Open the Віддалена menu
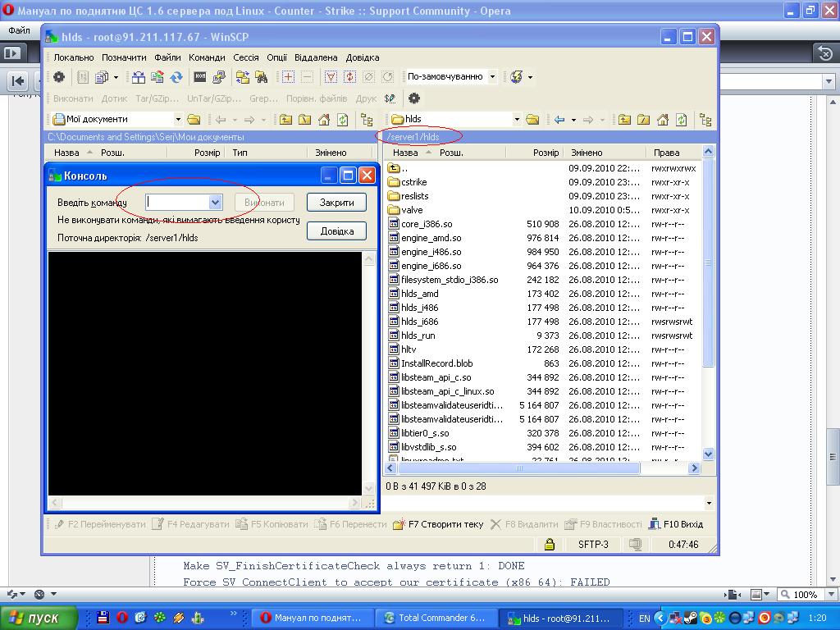840x630 pixels. [x=316, y=57]
